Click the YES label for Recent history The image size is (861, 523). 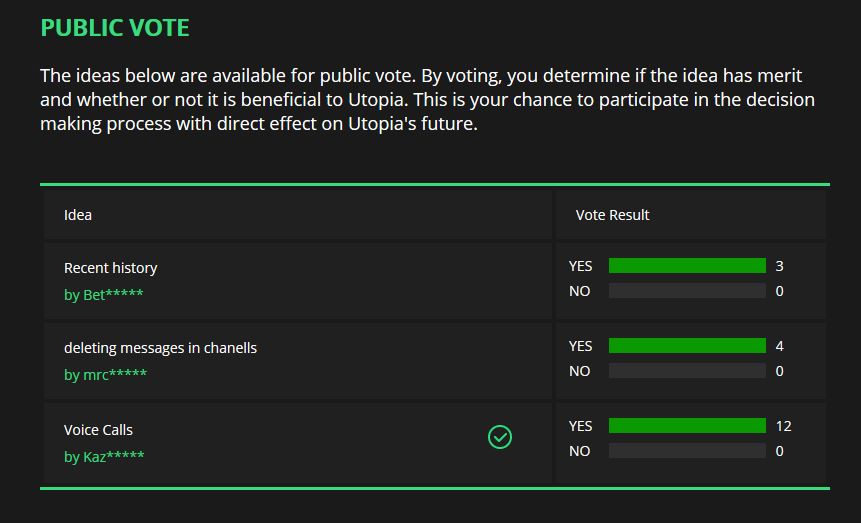580,266
